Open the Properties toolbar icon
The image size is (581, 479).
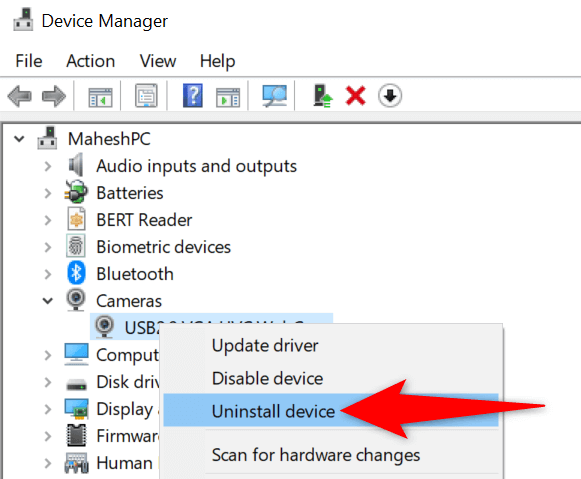146,96
